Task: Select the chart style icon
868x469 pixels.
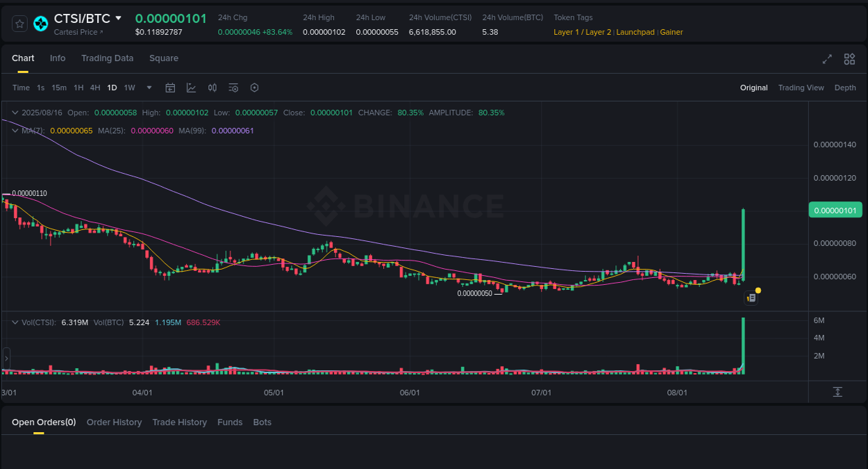Action: point(190,88)
